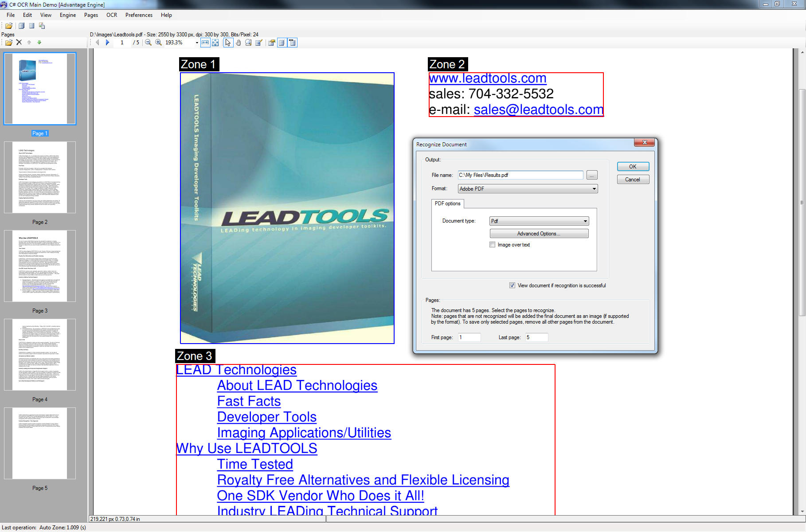Select the pointer/selection tool in the toolbar

pos(228,43)
